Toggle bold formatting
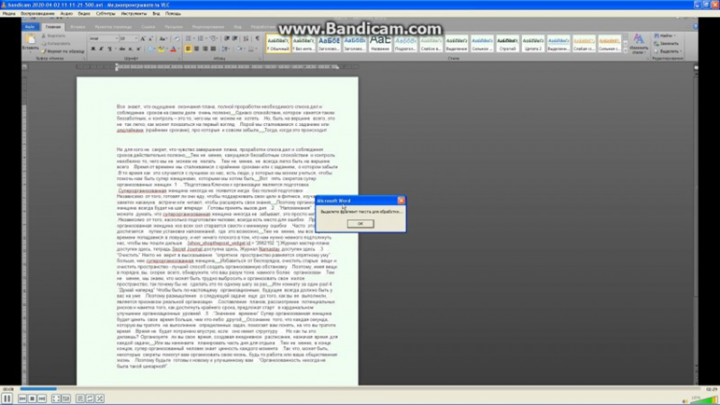 (93, 49)
